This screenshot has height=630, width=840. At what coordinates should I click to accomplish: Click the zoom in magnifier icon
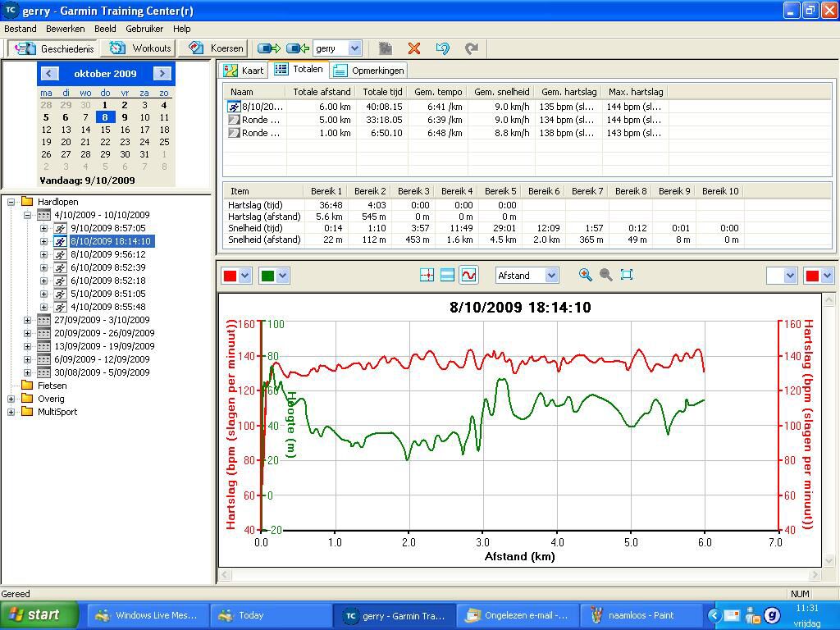[x=586, y=275]
